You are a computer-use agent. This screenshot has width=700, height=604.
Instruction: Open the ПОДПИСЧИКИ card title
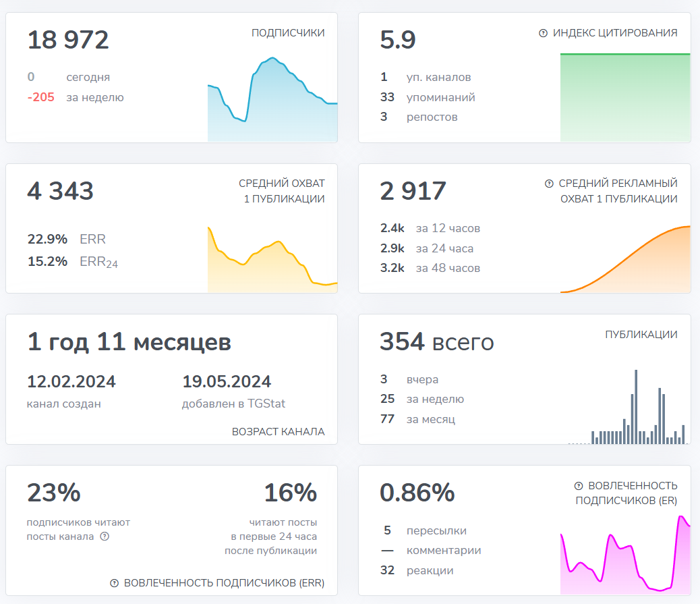pyautogui.click(x=288, y=33)
